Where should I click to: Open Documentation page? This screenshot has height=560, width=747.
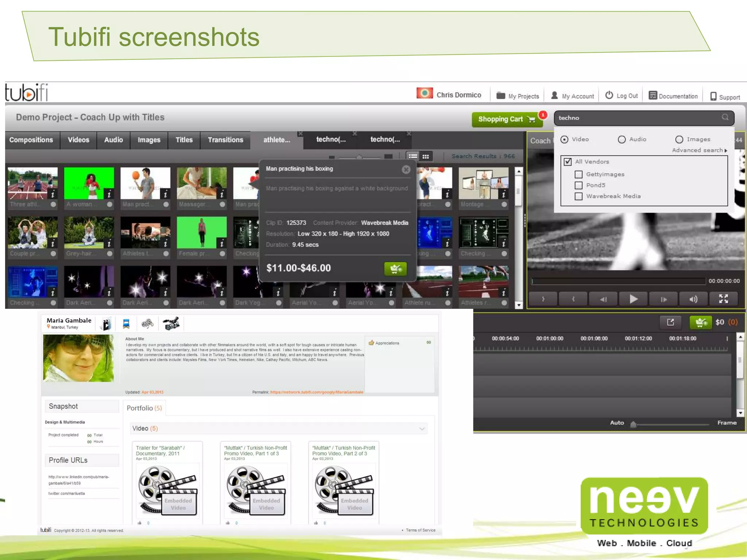[x=673, y=96]
